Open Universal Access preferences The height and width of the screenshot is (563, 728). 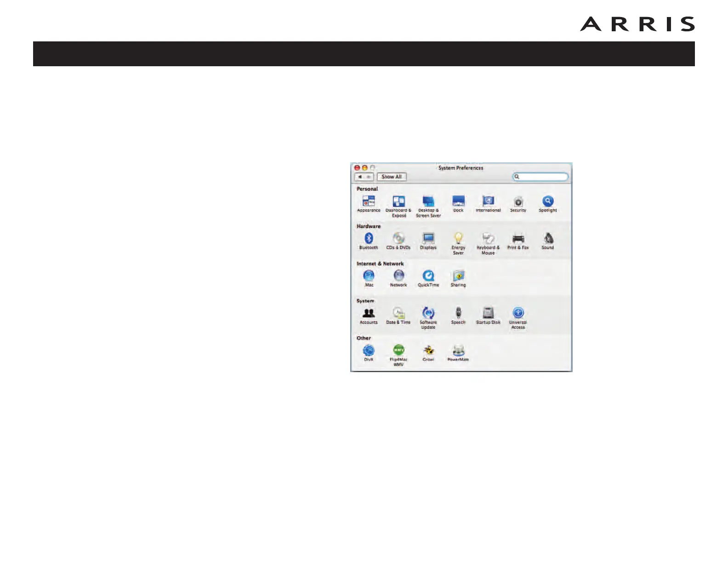click(x=518, y=318)
